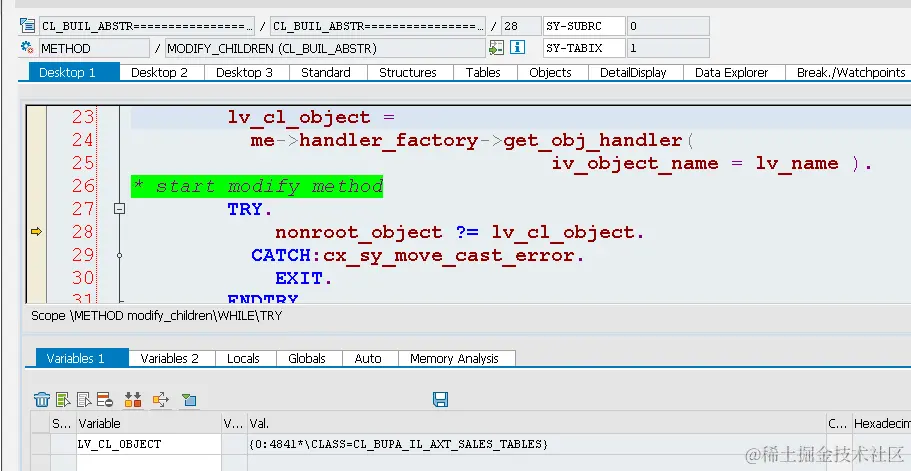
Task: Click the line number field showing 28
Action: 521,26
